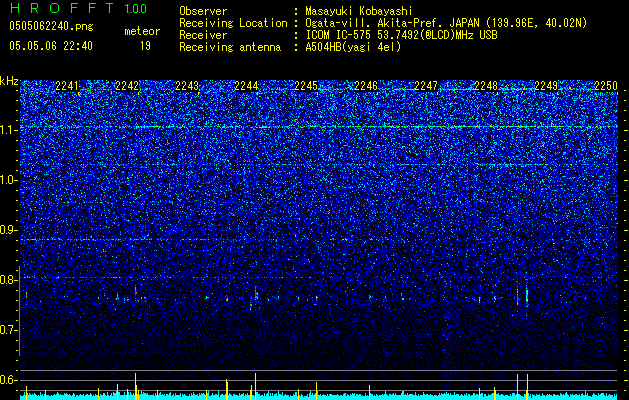
Task: Click the tall meteor echo right of 2248
Action: pyautogui.click(x=527, y=296)
